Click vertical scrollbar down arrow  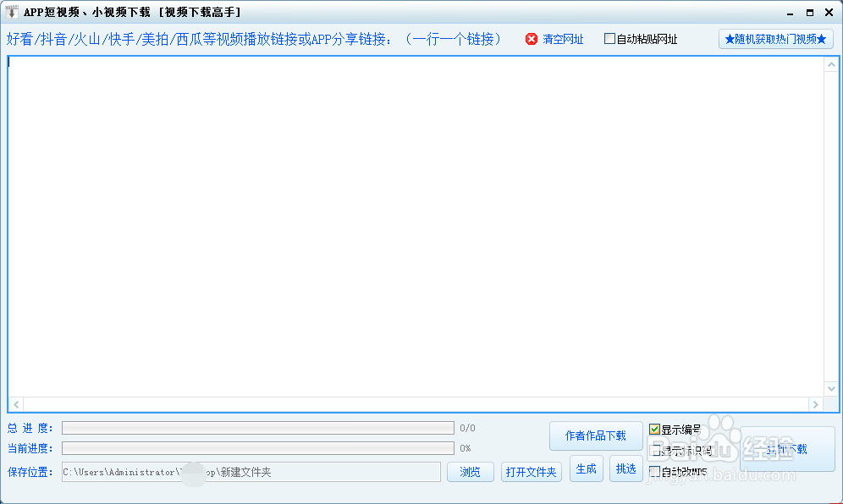(x=831, y=388)
